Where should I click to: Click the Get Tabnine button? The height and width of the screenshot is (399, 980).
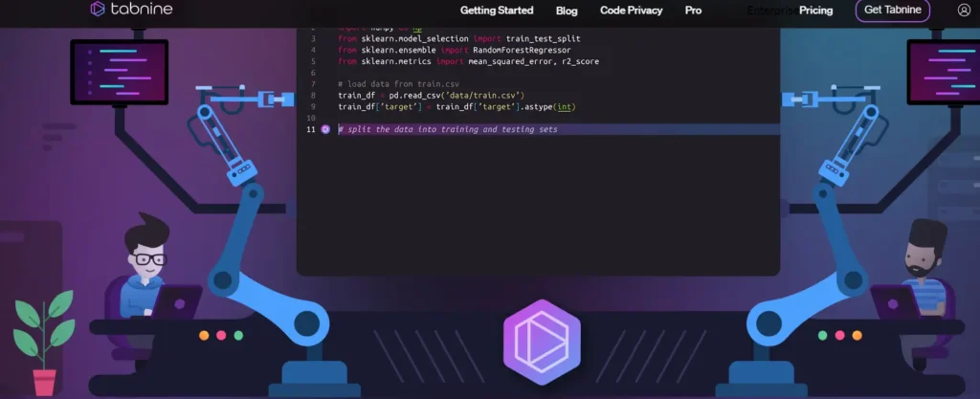(x=893, y=10)
